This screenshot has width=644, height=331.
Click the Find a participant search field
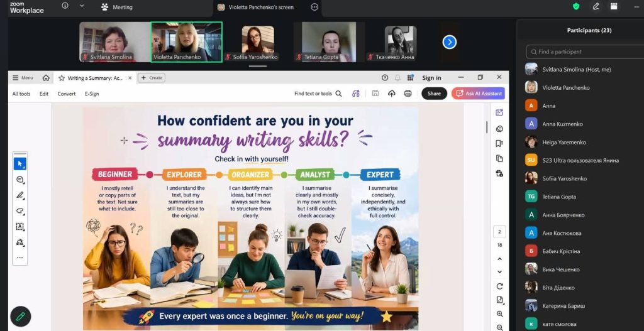pos(585,52)
